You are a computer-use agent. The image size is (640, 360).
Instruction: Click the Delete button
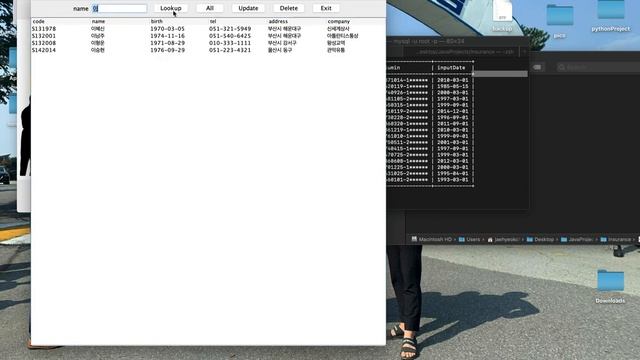pyautogui.click(x=289, y=8)
